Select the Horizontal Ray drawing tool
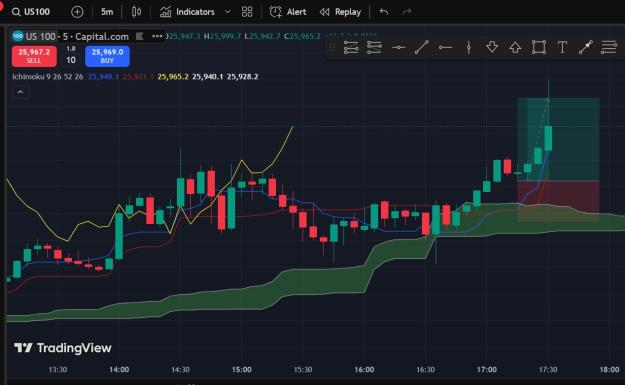This screenshot has width=625, height=385. pos(445,47)
